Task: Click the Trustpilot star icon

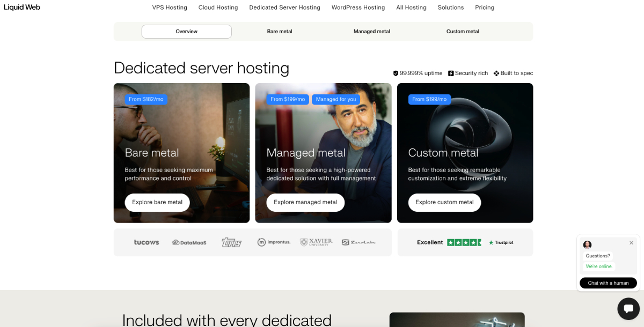Action: click(x=490, y=242)
